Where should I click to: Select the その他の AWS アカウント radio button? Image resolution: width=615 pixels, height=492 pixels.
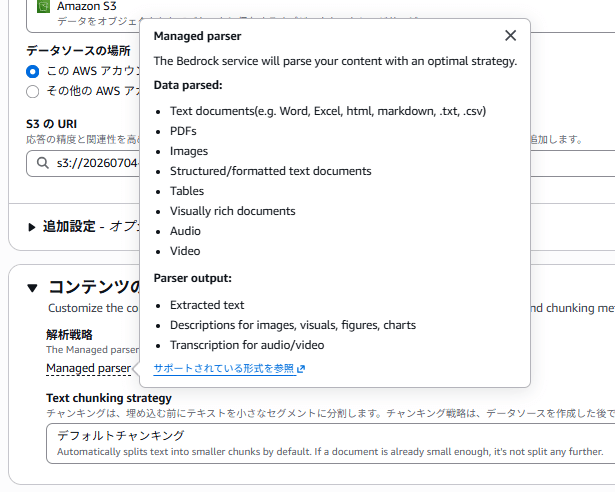33,91
